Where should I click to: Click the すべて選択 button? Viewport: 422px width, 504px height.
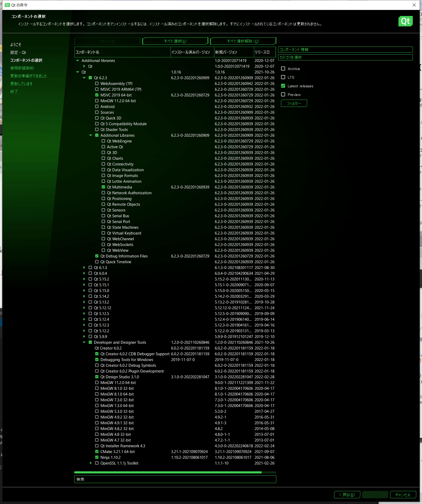175,41
